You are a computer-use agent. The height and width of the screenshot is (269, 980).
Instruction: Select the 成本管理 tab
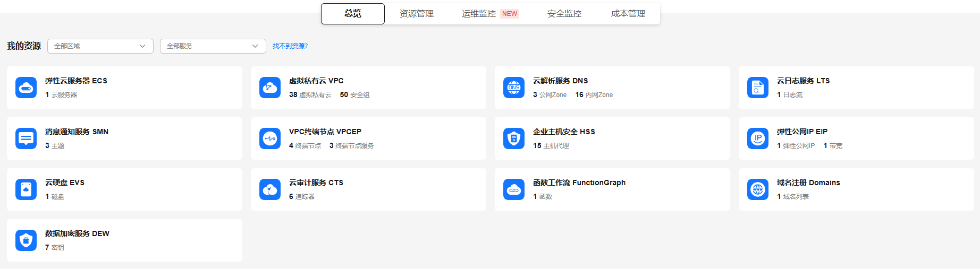pos(628,14)
